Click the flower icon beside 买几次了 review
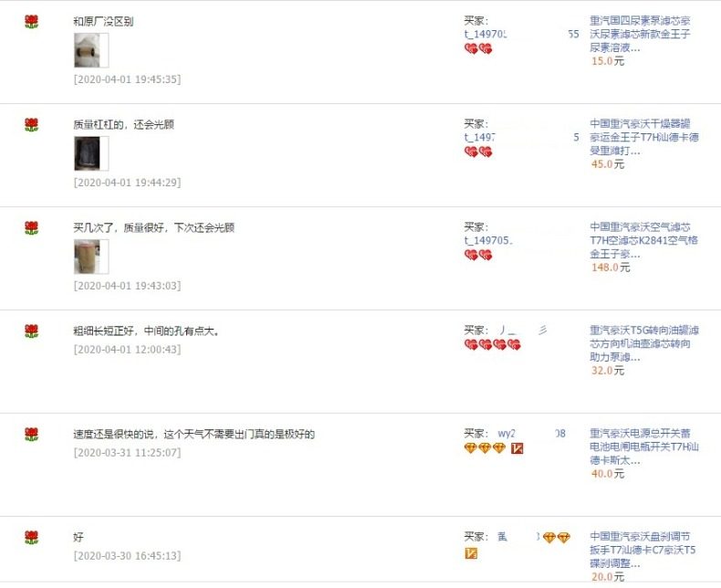This screenshot has width=721, height=588. click(31, 227)
